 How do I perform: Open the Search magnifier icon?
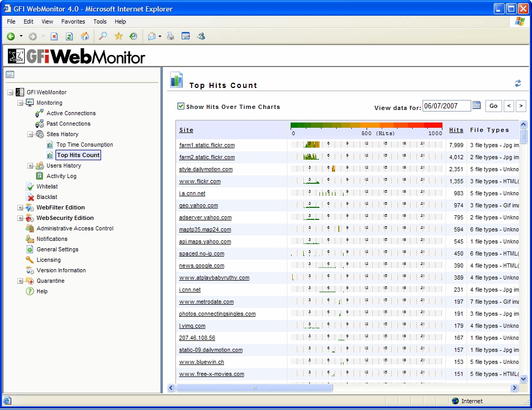click(103, 36)
